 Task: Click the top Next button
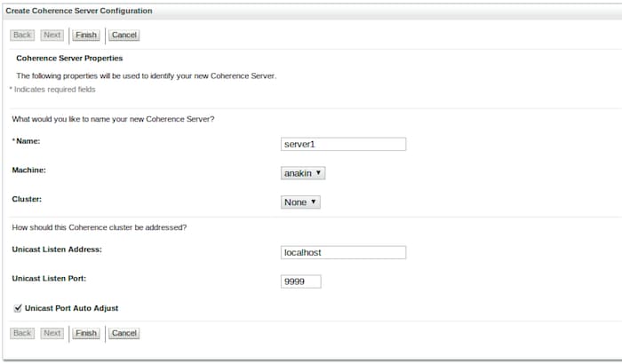click(x=52, y=35)
